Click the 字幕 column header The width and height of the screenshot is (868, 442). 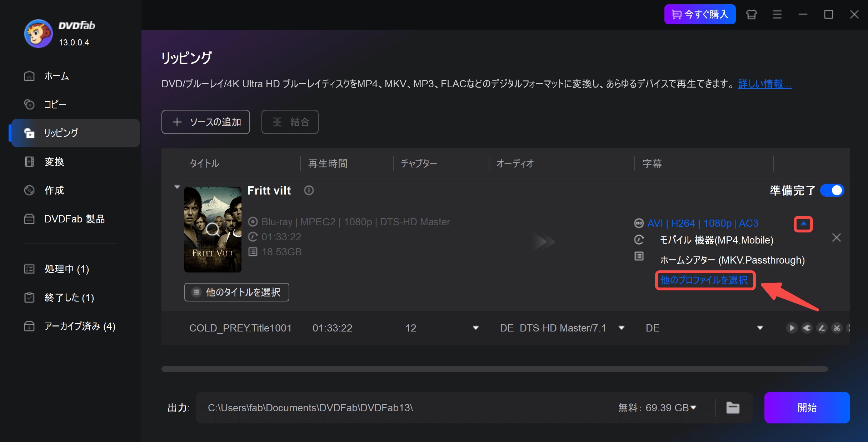(652, 163)
